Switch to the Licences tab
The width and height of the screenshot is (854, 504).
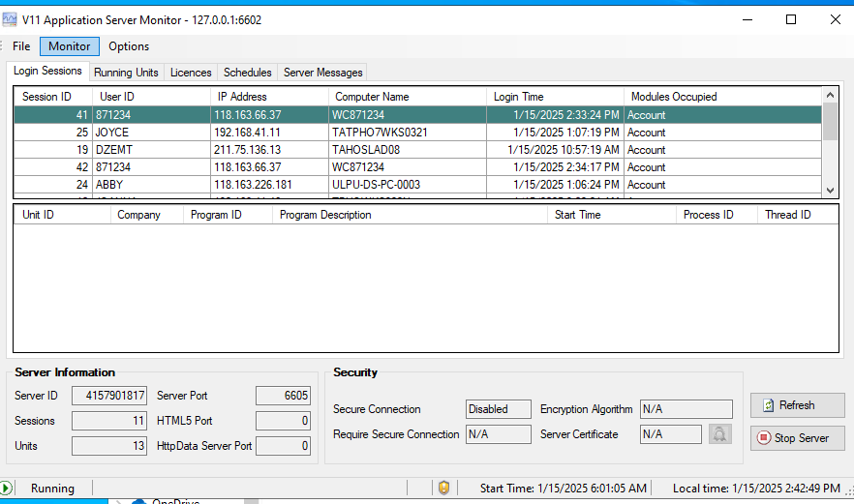pyautogui.click(x=191, y=73)
